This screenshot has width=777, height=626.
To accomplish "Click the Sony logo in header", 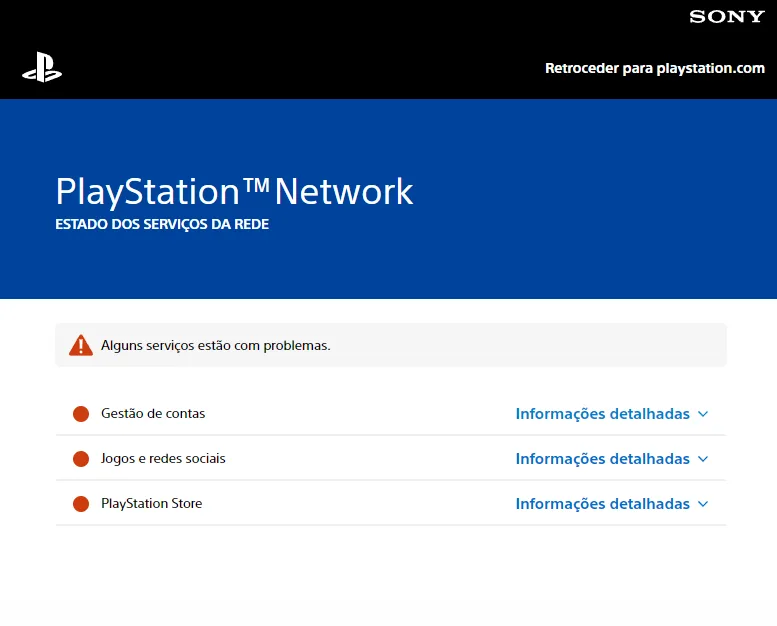I will [x=726, y=17].
